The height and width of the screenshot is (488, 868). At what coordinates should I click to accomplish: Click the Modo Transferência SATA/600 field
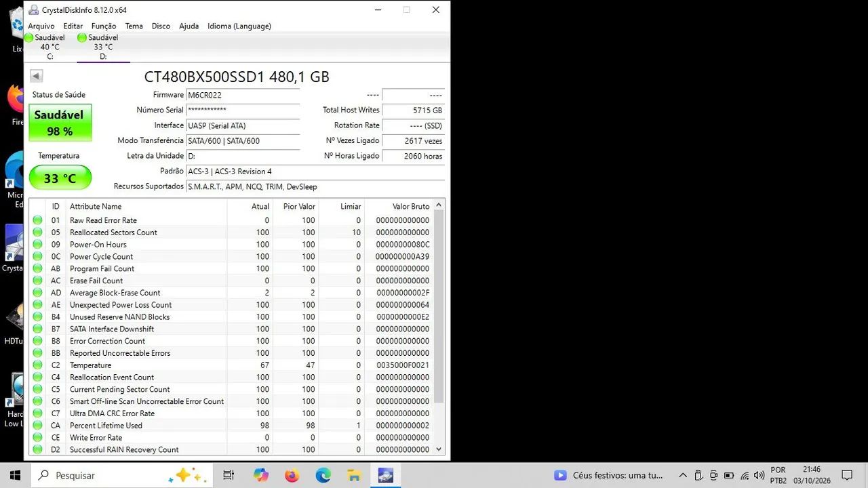pos(243,141)
